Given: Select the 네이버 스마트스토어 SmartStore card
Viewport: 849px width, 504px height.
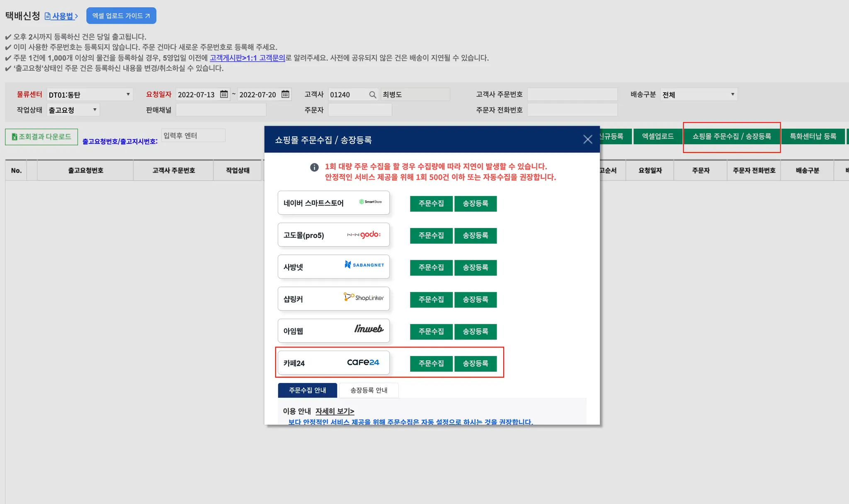Looking at the screenshot, I should [x=333, y=203].
